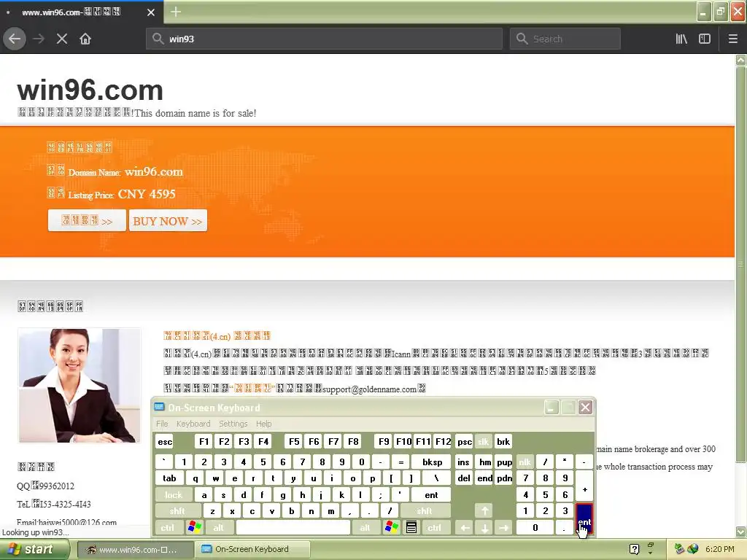Click the numpad 0 key

tap(535, 528)
